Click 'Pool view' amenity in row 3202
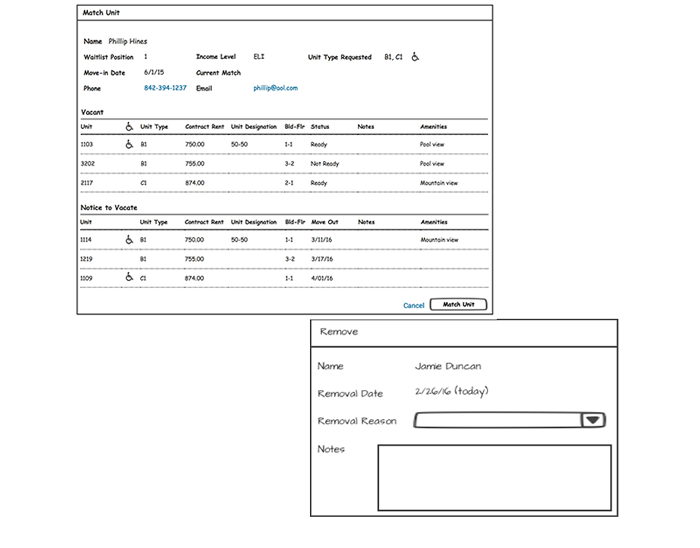The width and height of the screenshot is (700, 548). [x=432, y=164]
